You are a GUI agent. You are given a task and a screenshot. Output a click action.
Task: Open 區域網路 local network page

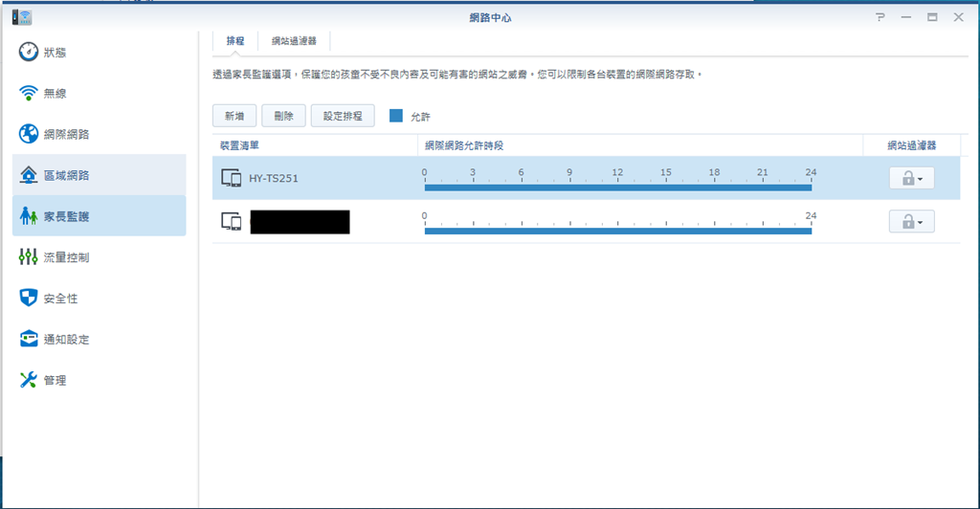point(99,175)
